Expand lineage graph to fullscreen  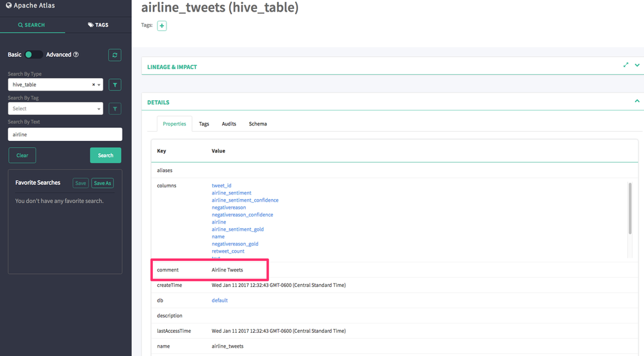tap(625, 65)
